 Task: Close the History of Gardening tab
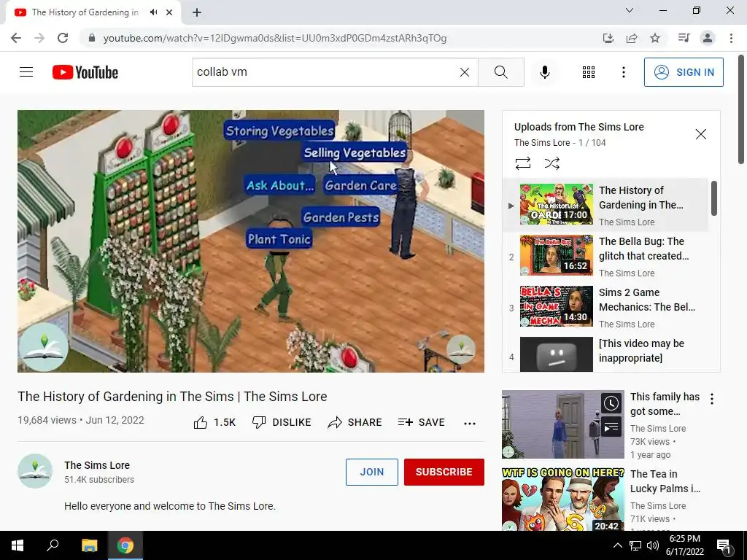click(169, 12)
